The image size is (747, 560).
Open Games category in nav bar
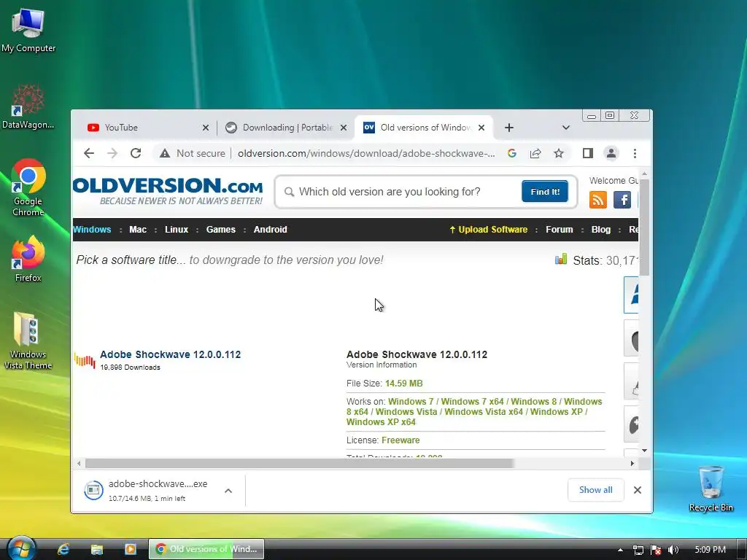coord(220,230)
